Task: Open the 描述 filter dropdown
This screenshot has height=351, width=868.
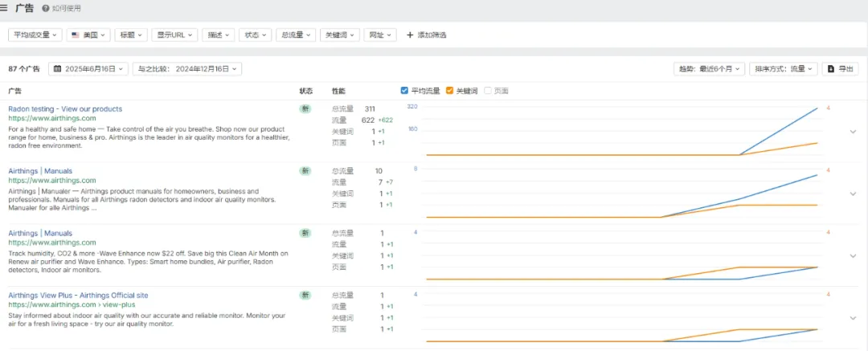Action: 219,35
